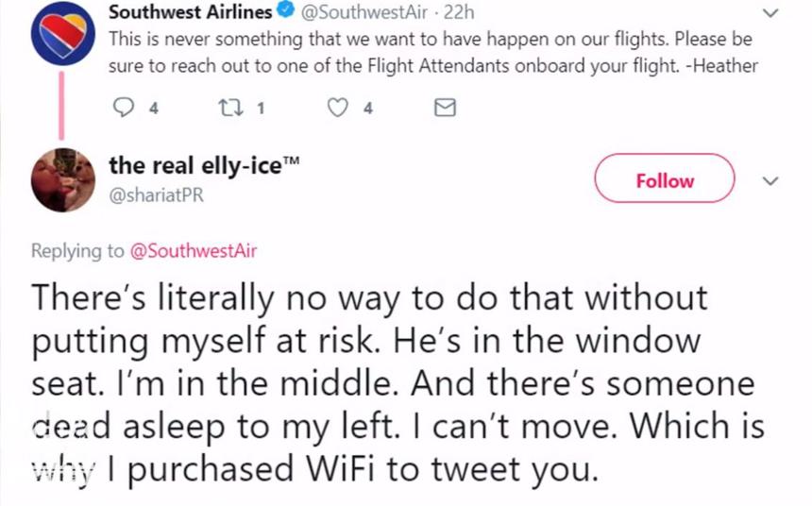
Task: Open the chevron menu beside Follow
Action: pyautogui.click(x=770, y=179)
